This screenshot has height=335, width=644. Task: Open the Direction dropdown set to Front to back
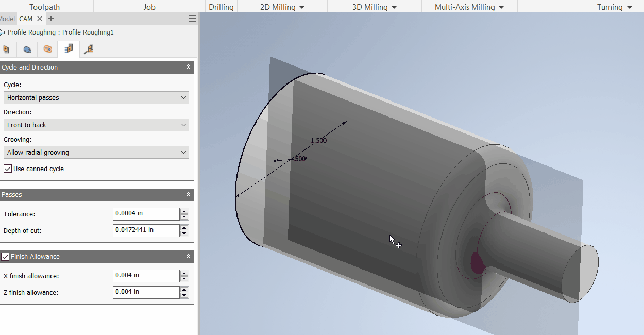(96, 125)
